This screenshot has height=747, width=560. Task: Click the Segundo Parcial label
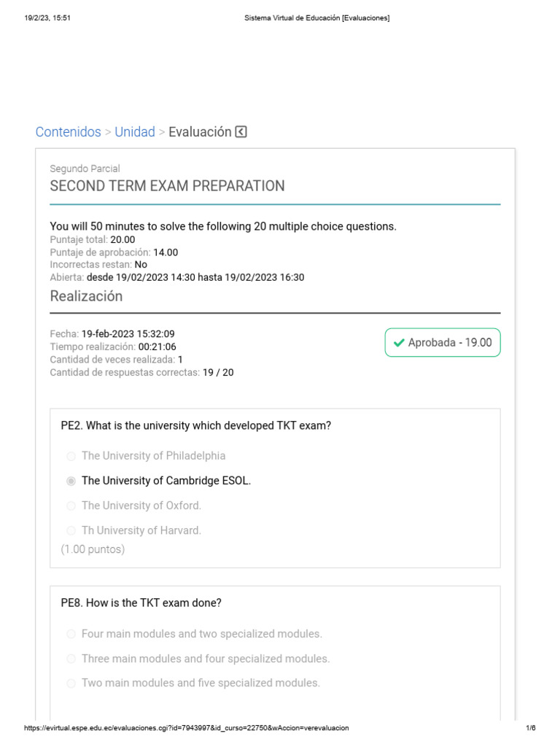click(x=85, y=169)
